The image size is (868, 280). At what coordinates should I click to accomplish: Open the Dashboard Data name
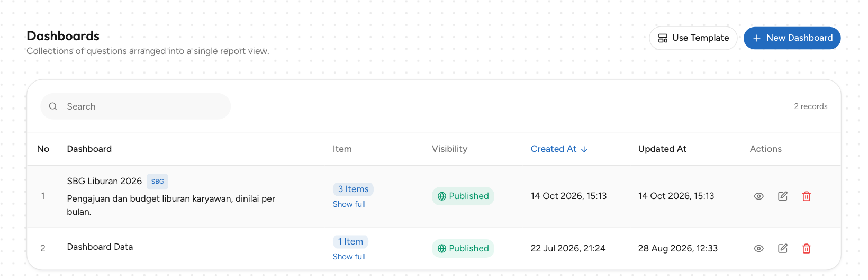(x=100, y=247)
